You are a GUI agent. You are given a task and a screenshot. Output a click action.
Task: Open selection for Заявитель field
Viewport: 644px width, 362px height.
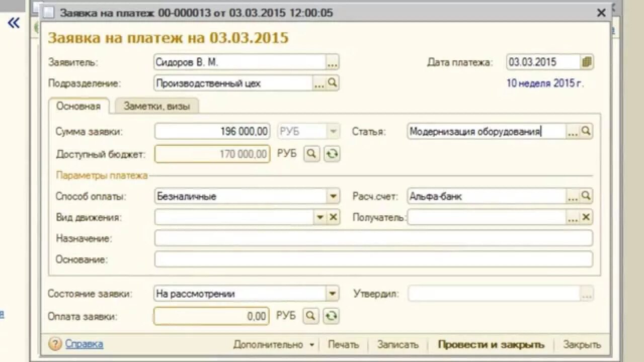tap(333, 62)
